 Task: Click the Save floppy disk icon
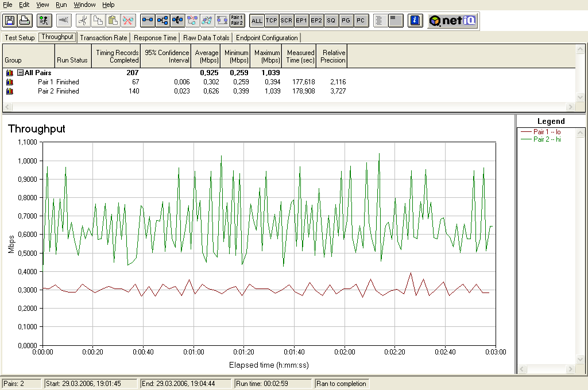tap(10, 21)
